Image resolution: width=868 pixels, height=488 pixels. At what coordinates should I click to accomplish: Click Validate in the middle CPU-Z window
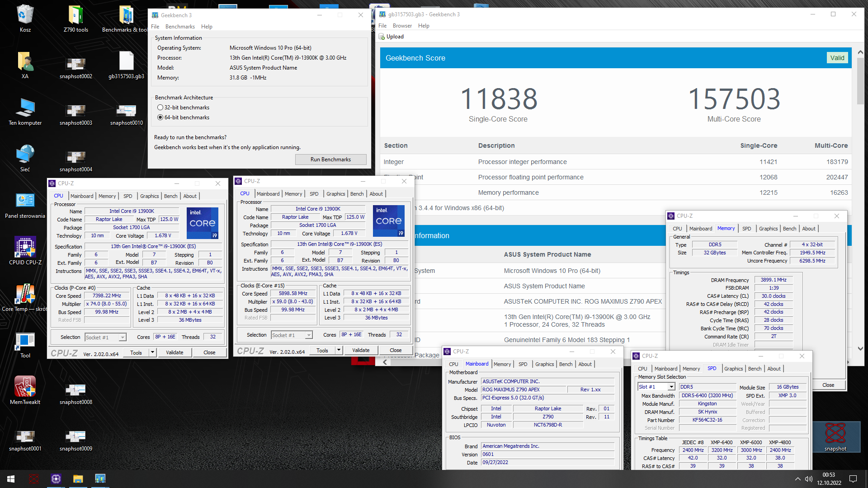361,350
